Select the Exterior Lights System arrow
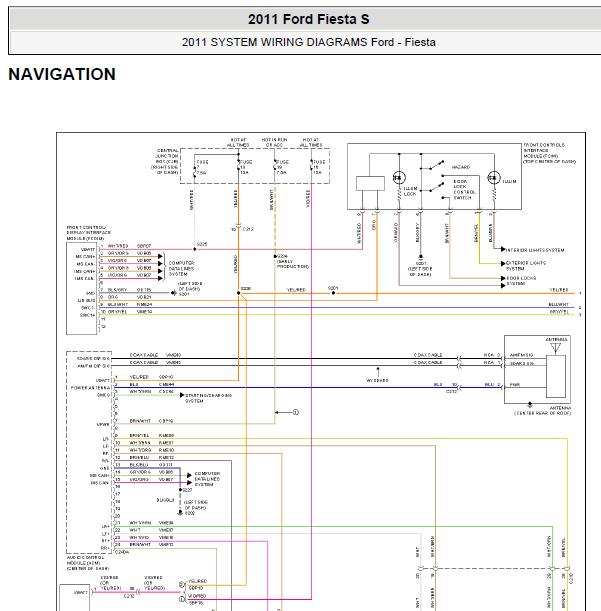601x611 pixels. [503, 264]
